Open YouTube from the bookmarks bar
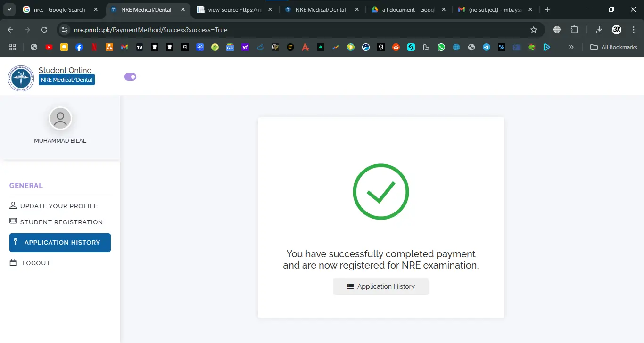The image size is (644, 343). coord(49,47)
